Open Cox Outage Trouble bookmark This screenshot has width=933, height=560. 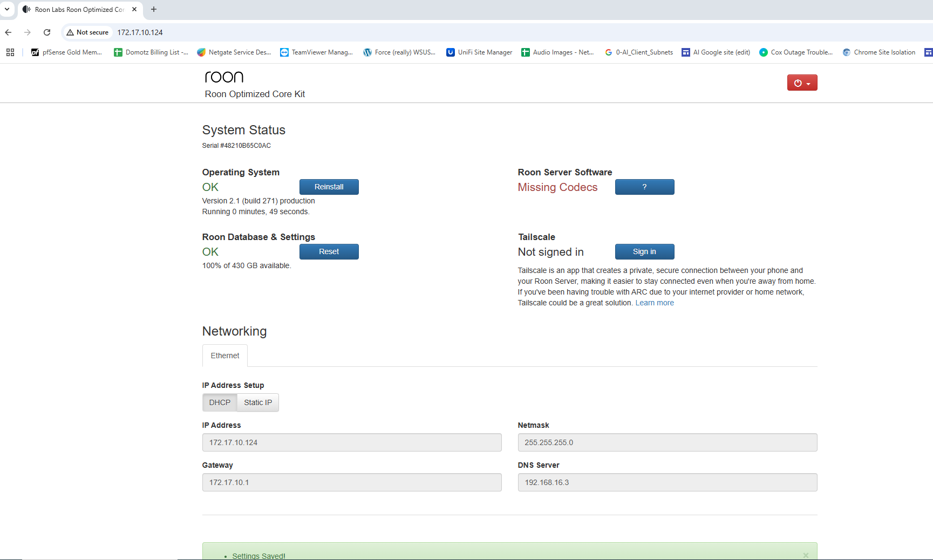pyautogui.click(x=796, y=52)
